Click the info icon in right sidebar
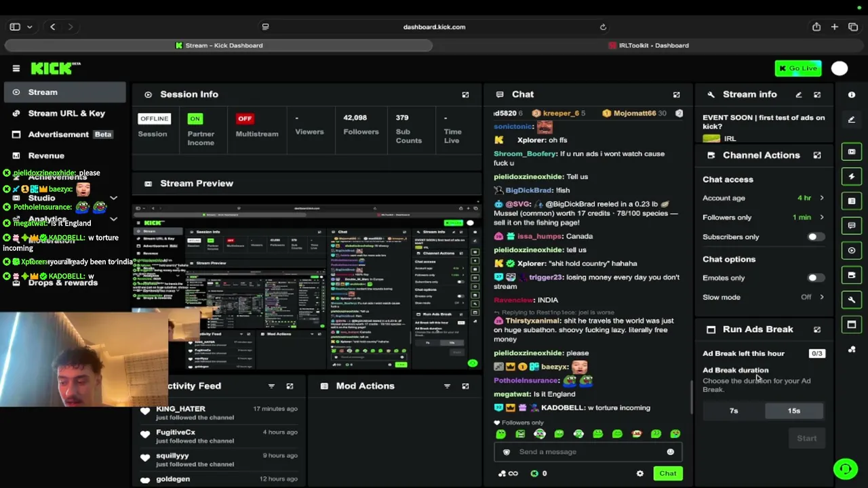Viewport: 868px width, 488px height. pos(852,95)
